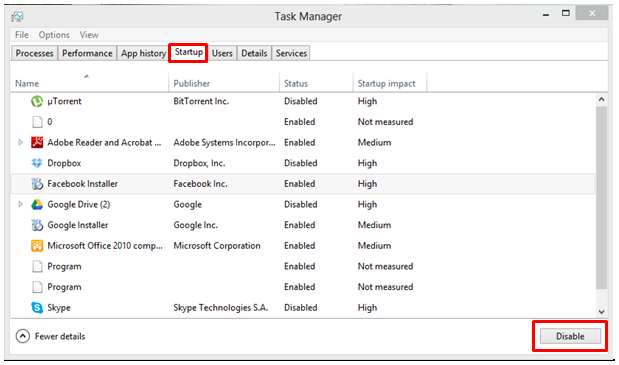
Task: Select the Skype entry name
Action: coord(59,308)
